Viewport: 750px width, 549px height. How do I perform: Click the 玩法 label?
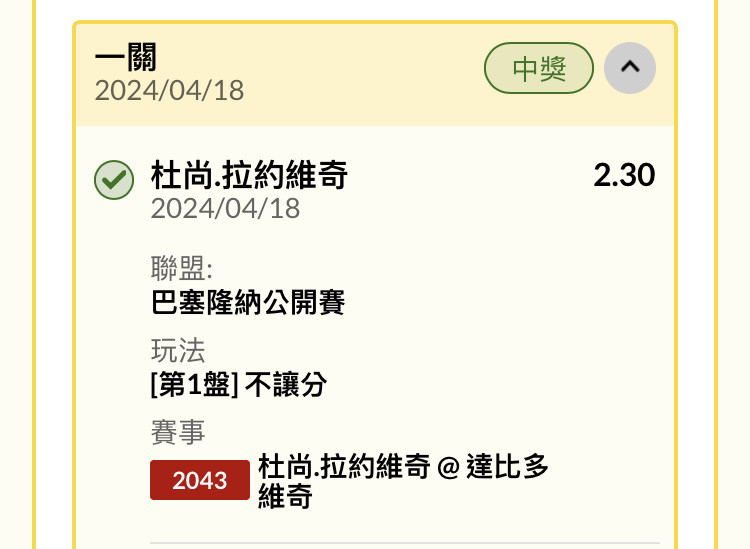(178, 351)
